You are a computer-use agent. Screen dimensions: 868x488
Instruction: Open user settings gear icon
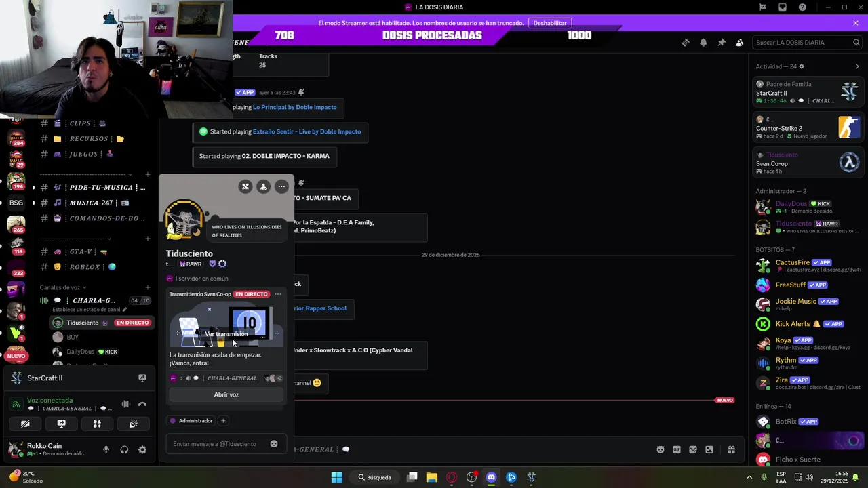pyautogui.click(x=142, y=449)
